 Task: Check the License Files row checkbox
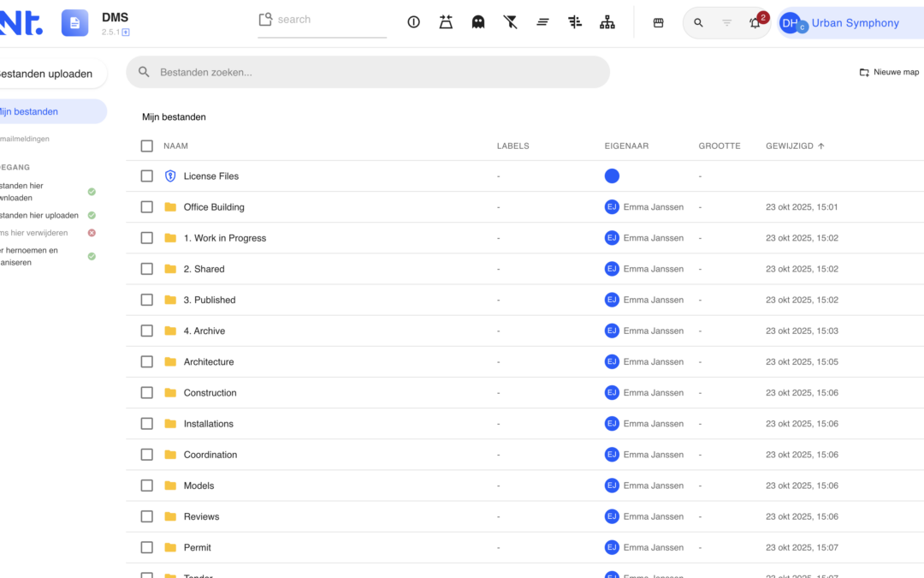(147, 176)
